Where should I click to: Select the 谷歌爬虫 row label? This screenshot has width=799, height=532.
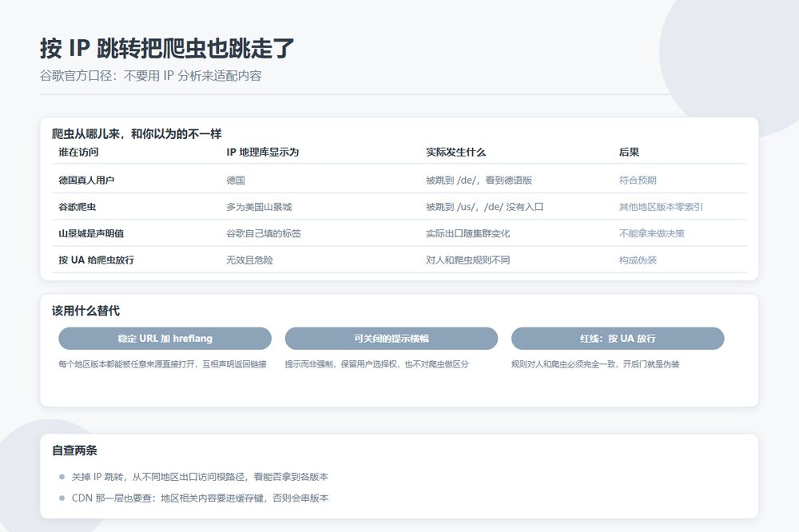click(x=77, y=207)
